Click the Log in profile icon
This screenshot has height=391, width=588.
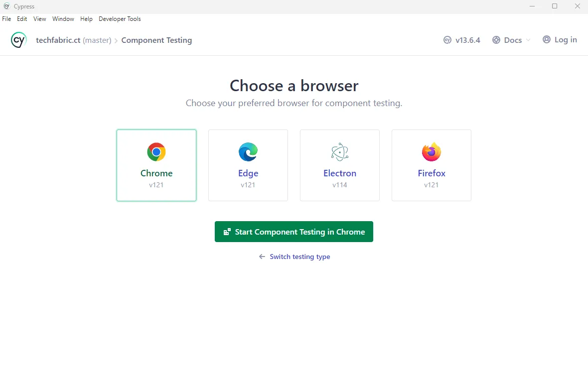(x=546, y=39)
